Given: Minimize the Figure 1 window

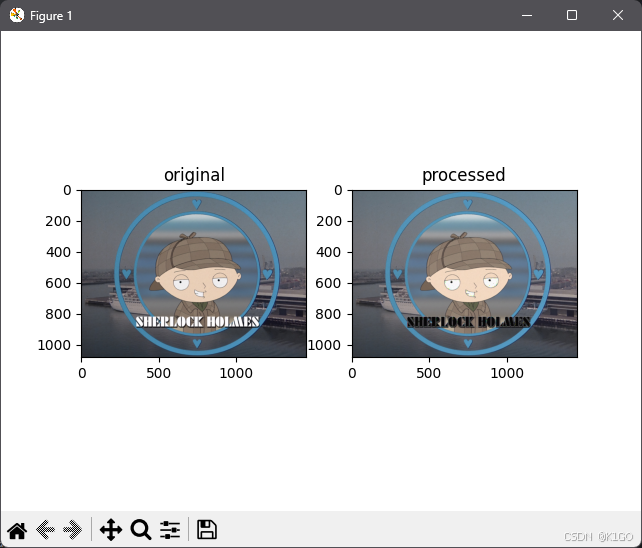Looking at the screenshot, I should (527, 16).
